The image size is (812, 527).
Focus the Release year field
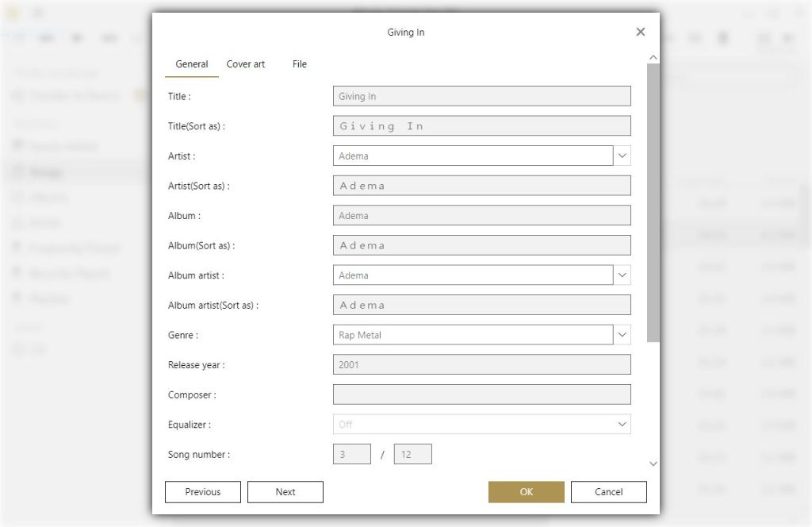click(x=481, y=365)
